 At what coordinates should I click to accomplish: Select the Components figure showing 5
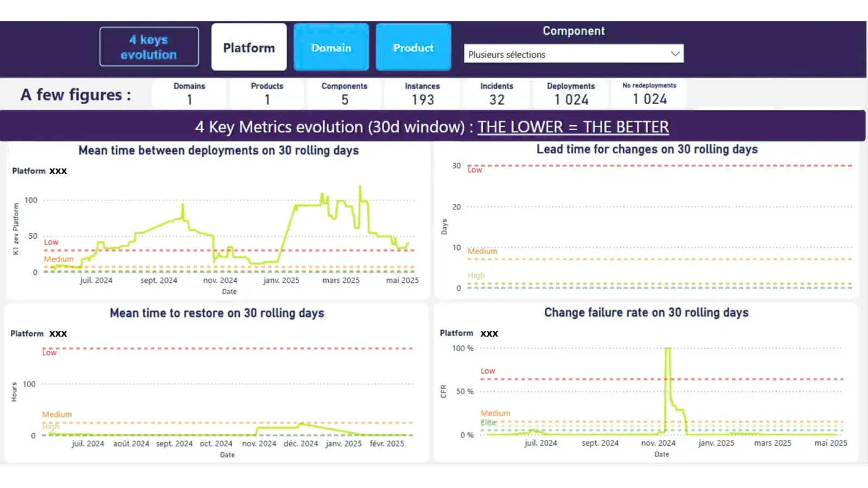(344, 93)
